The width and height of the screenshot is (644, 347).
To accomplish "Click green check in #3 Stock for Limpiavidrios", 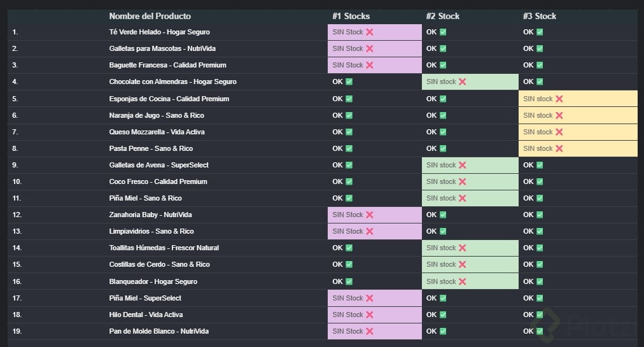I will point(540,231).
